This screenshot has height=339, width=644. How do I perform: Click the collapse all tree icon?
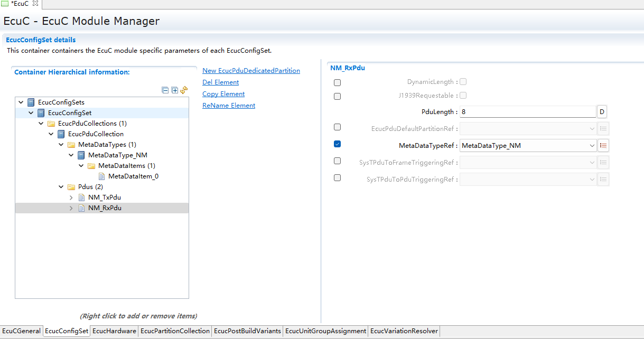[x=165, y=90]
